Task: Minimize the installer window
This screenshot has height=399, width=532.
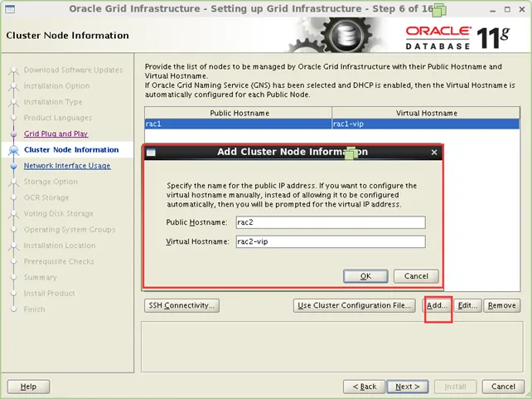Action: (x=493, y=10)
